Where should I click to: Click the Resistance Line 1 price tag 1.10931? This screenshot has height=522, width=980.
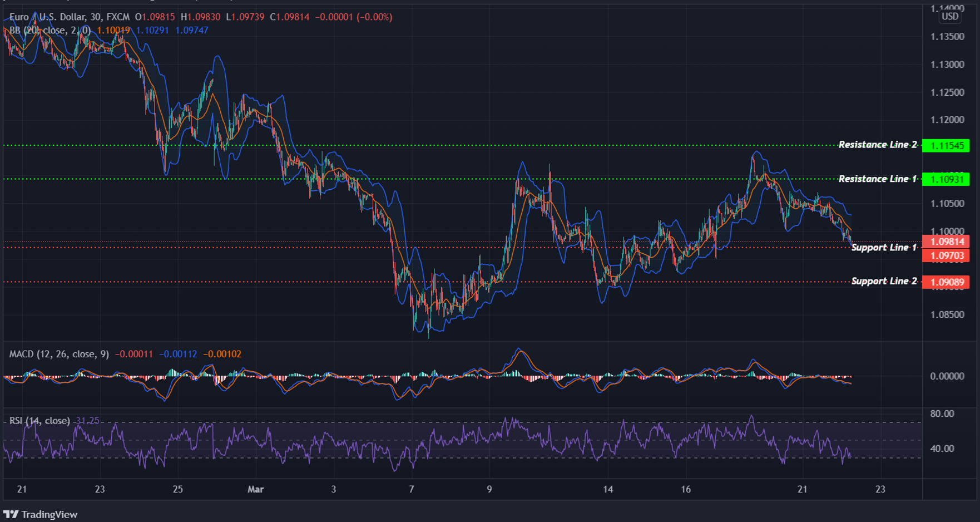[947, 179]
